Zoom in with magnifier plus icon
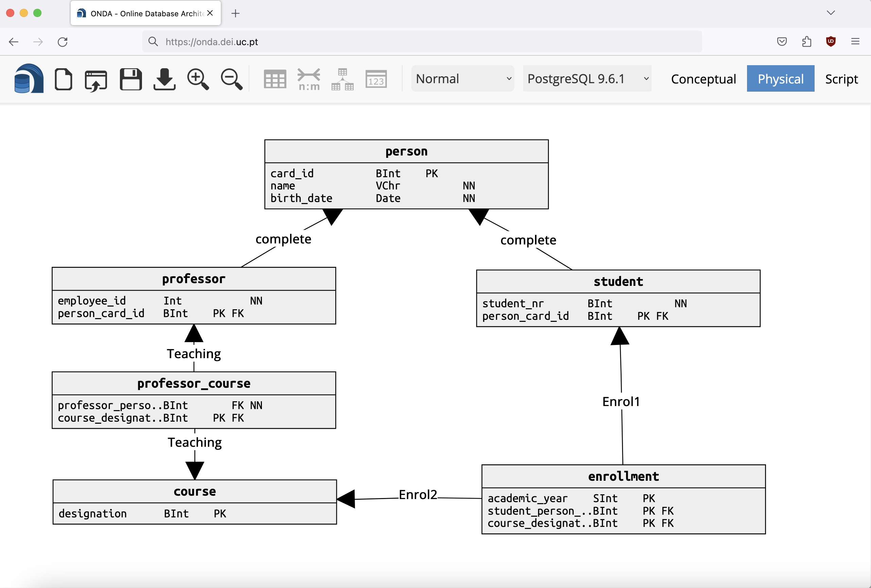This screenshot has width=871, height=588. (x=197, y=79)
